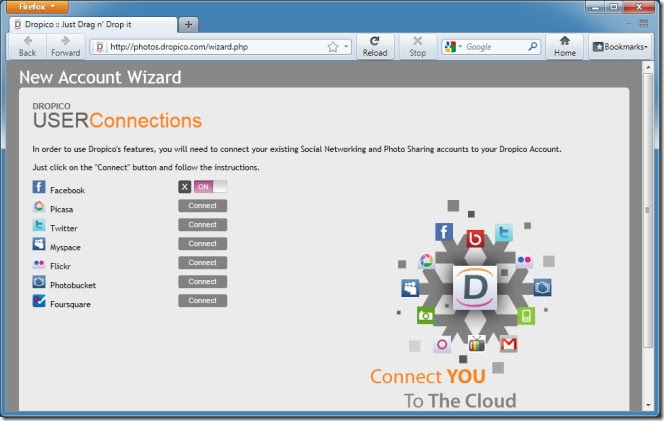
Task: Open the Firefox menu dropdown
Action: [37, 7]
